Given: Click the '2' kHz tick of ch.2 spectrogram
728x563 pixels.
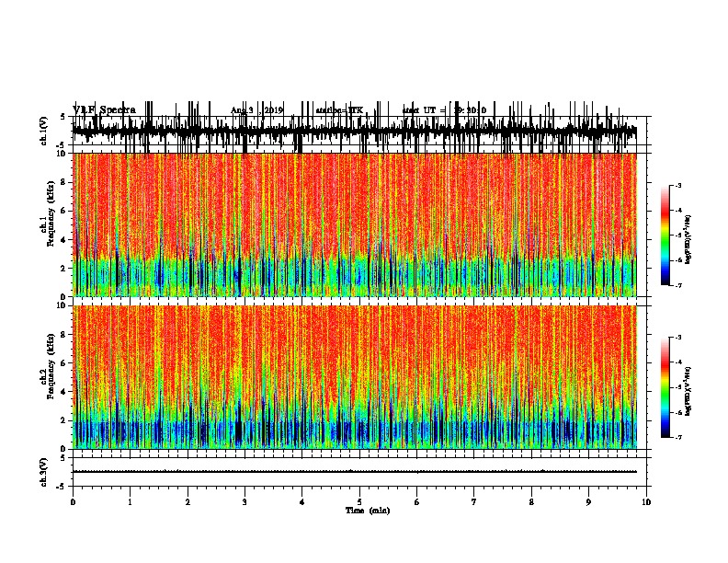Looking at the screenshot, I should (x=64, y=420).
